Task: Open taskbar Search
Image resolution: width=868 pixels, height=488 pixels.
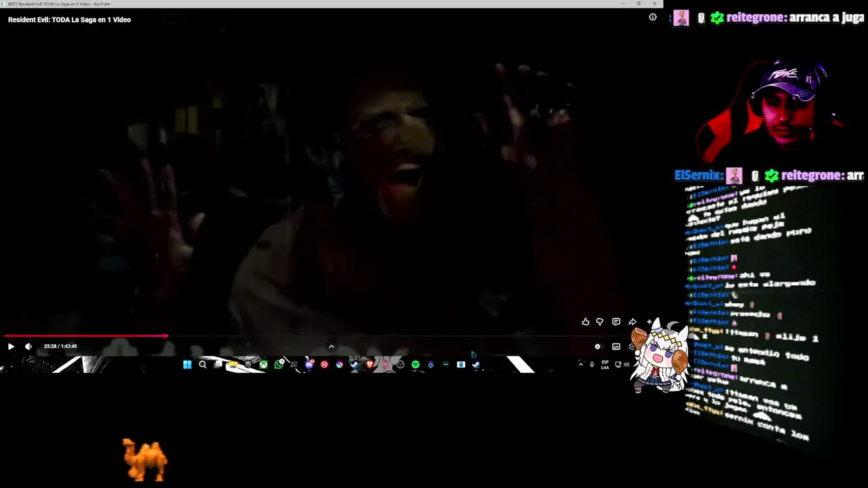Action: point(203,365)
